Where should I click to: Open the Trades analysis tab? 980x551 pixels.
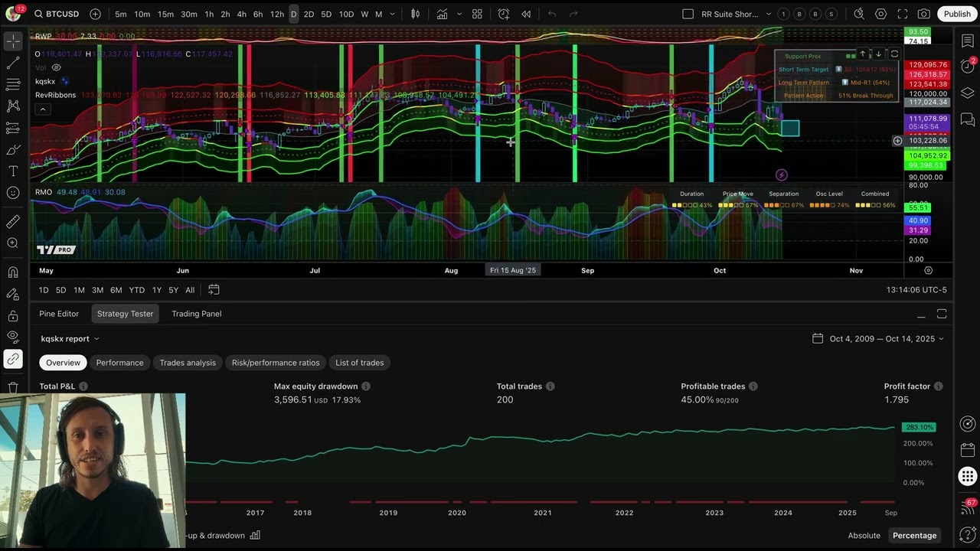tap(188, 363)
